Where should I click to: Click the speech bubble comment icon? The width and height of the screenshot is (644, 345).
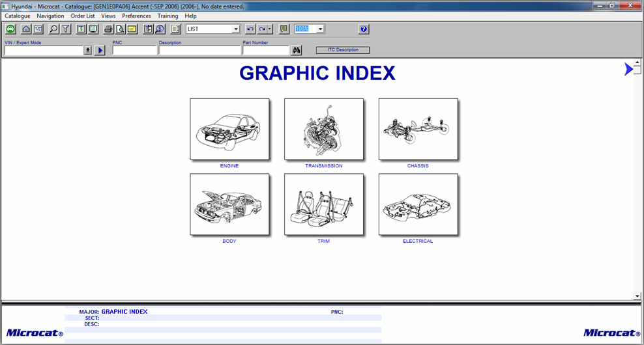point(284,29)
